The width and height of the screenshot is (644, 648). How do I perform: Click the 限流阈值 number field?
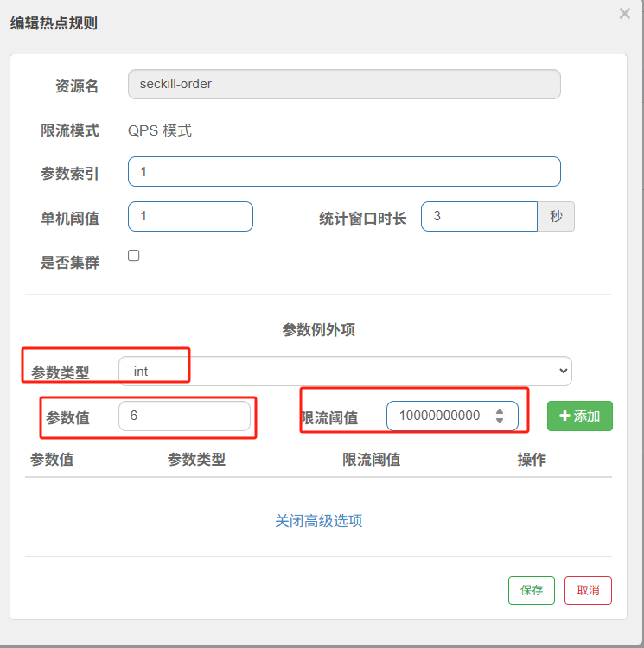[452, 416]
